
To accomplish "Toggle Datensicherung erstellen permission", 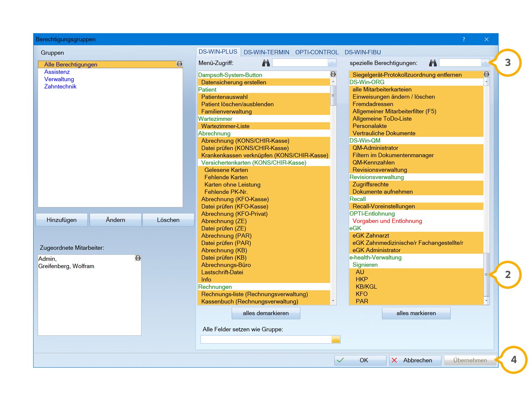I will pos(264,82).
